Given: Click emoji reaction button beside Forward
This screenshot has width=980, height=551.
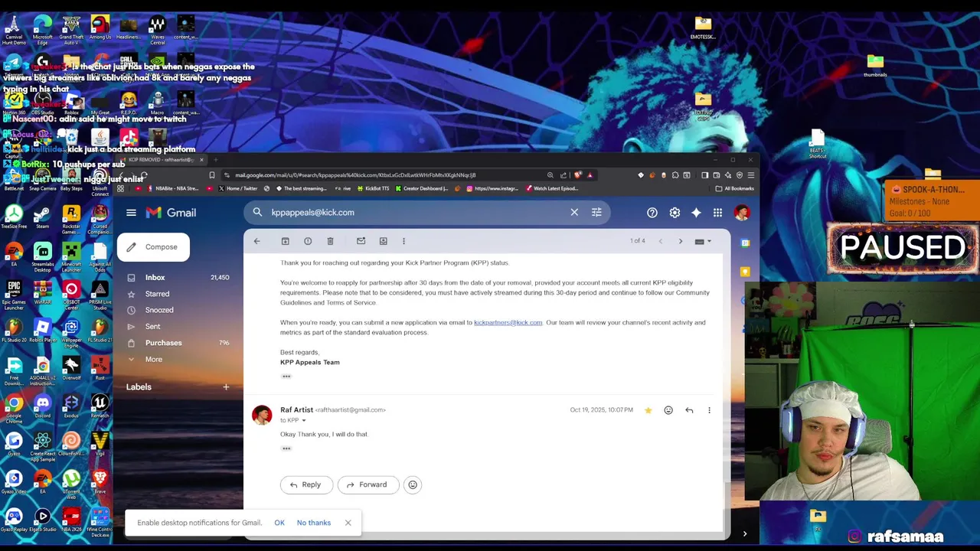Looking at the screenshot, I should (x=413, y=484).
